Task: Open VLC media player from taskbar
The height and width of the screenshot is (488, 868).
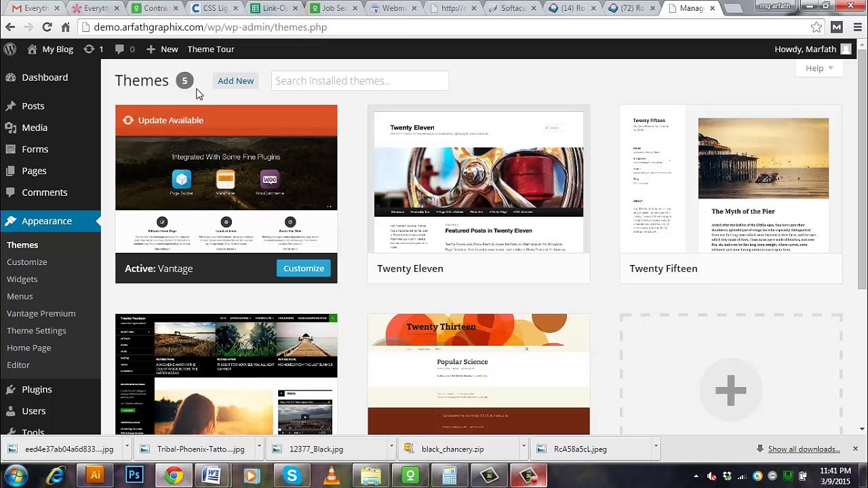Action: pyautogui.click(x=332, y=475)
